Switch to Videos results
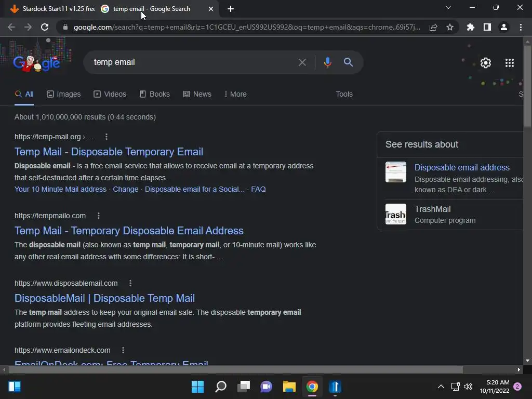 click(110, 95)
